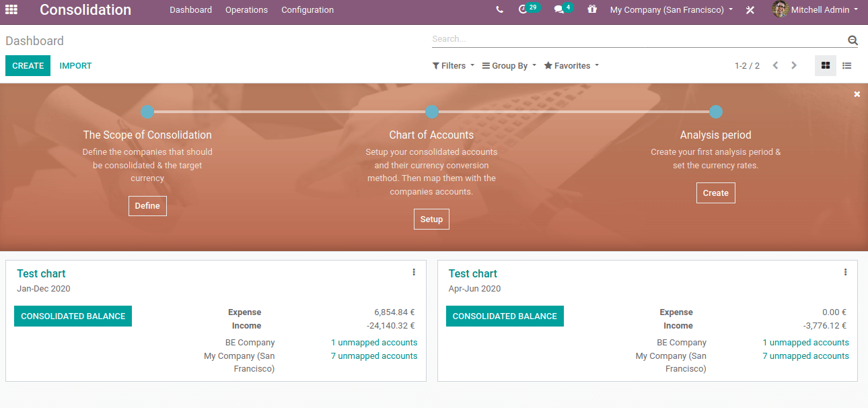The height and width of the screenshot is (408, 868).
Task: Click the Apr-Jun 2020 period label
Action: 474,289
